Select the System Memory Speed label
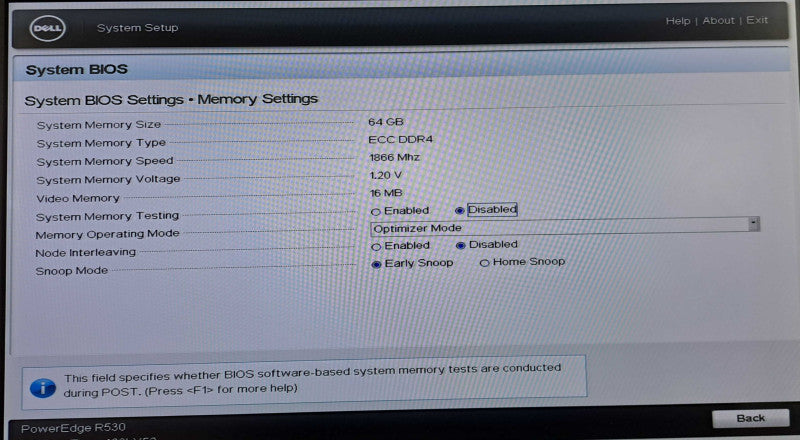 (105, 161)
